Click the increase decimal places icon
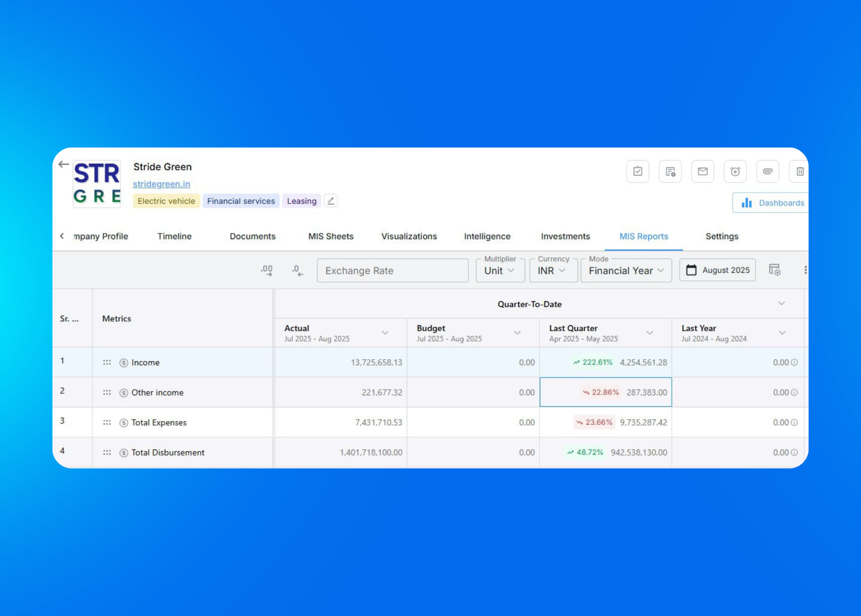 click(266, 271)
